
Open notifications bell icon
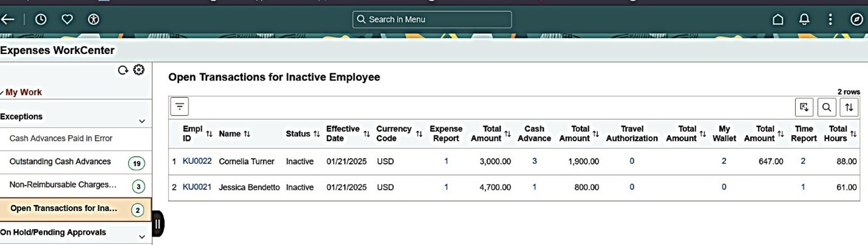click(x=804, y=19)
